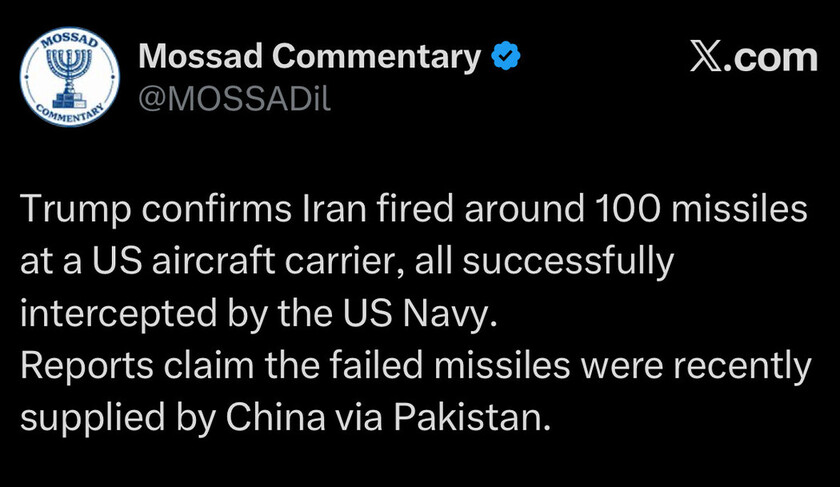Screen dimensions: 840x487
Task: Click the words "US Navy" in the post
Action: point(428,316)
